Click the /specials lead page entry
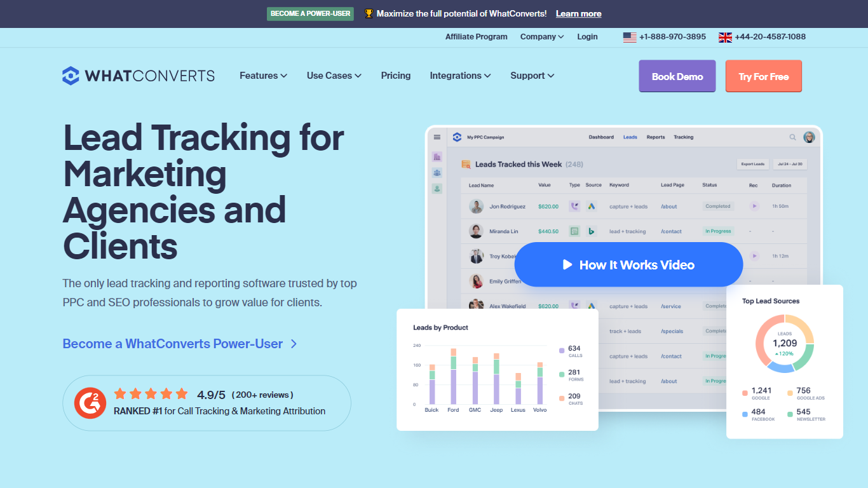Viewport: 868px width, 488px height. pyautogui.click(x=672, y=331)
